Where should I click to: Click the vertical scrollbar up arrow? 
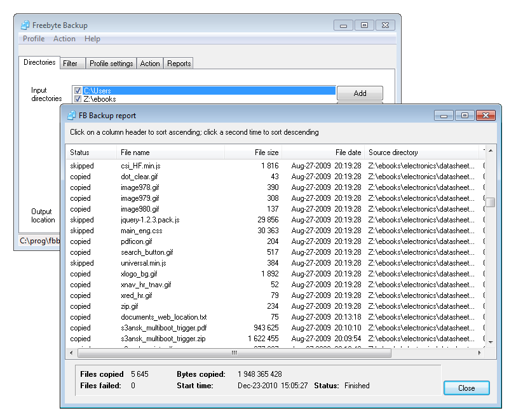coord(491,151)
